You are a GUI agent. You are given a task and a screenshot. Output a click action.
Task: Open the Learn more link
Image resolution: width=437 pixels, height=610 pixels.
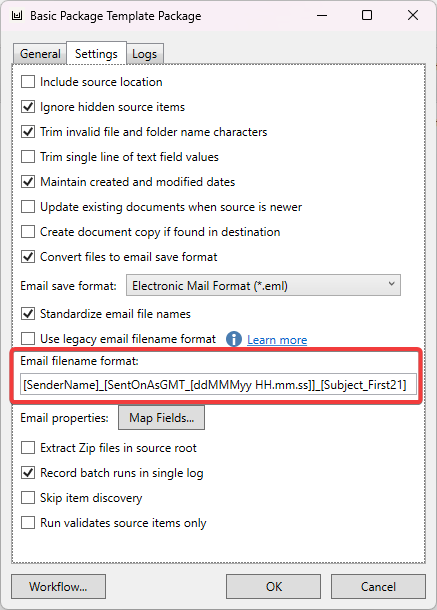[277, 340]
